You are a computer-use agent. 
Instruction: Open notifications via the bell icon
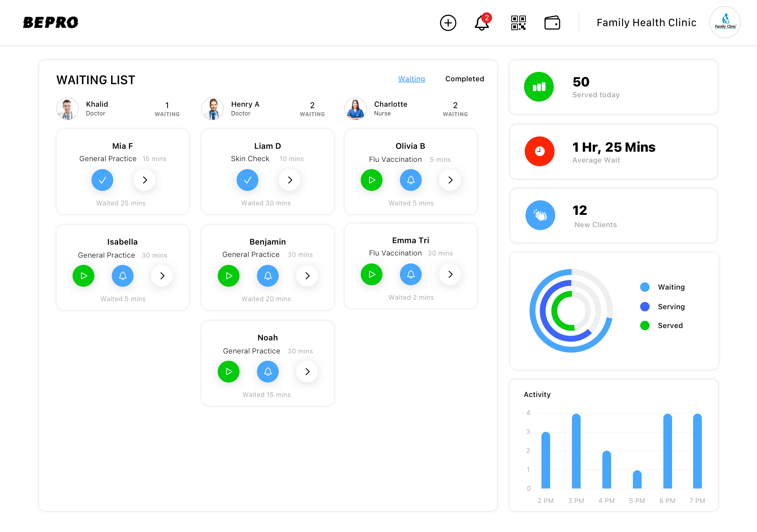(x=480, y=23)
